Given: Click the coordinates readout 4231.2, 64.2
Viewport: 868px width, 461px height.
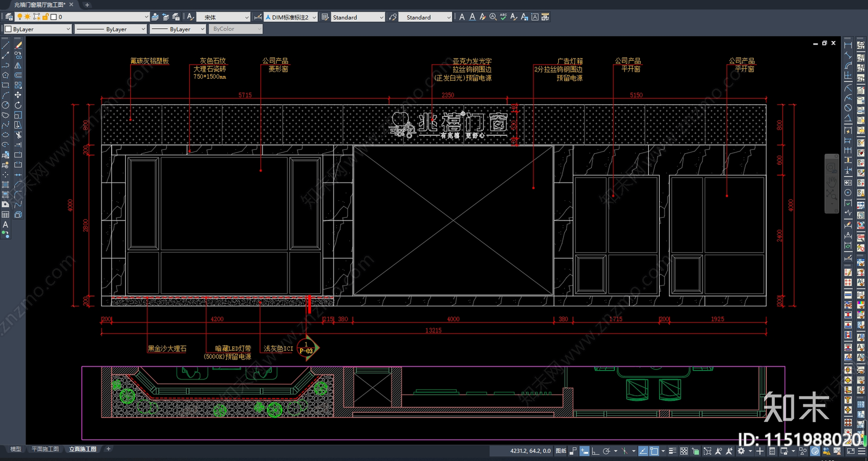Looking at the screenshot, I should click(530, 451).
